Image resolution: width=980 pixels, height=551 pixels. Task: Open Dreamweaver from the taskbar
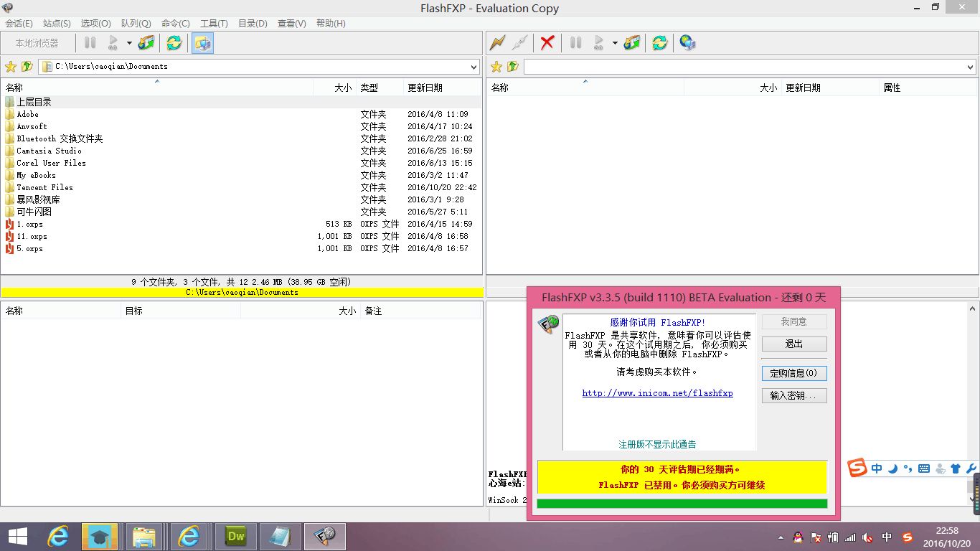[236, 537]
